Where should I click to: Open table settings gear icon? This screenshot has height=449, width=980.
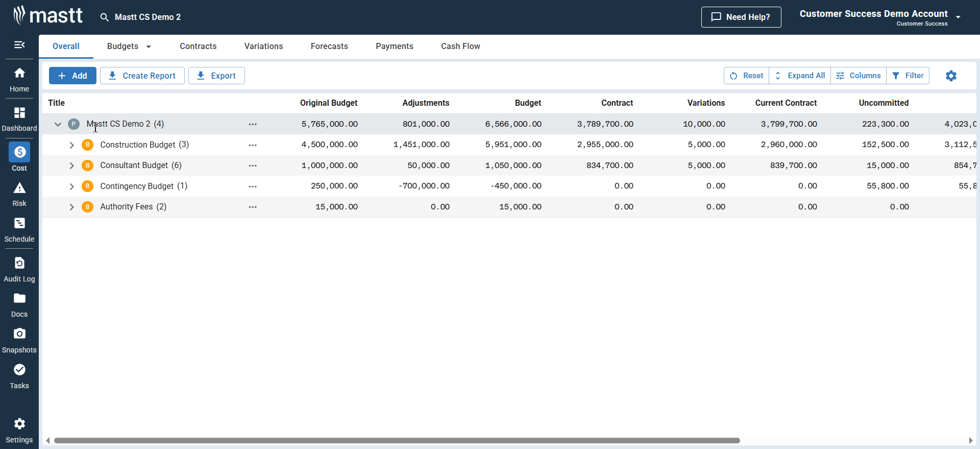click(951, 76)
